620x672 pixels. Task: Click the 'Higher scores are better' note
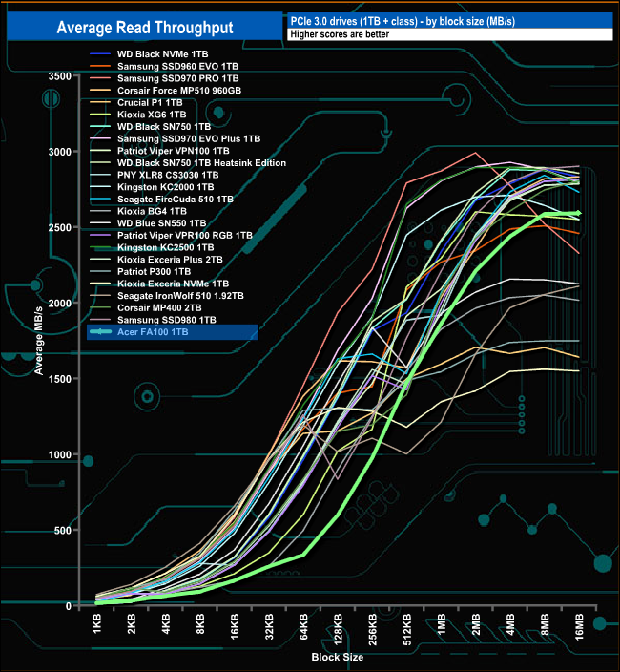click(340, 34)
